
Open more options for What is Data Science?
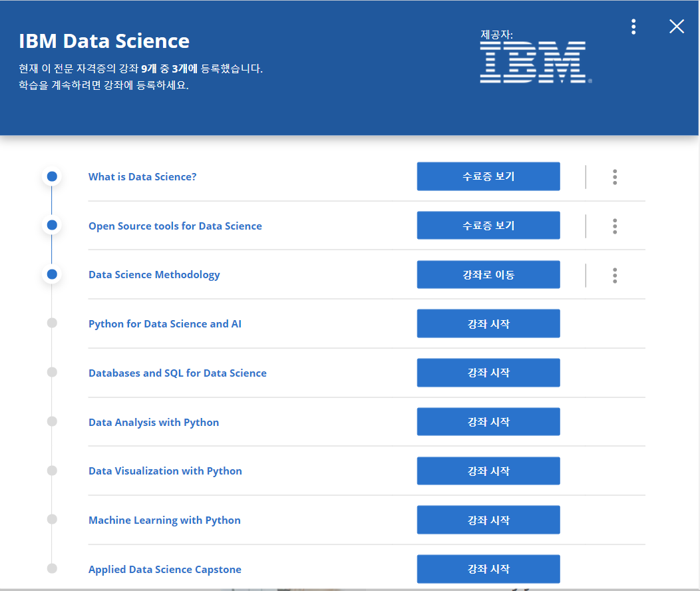[x=615, y=177]
